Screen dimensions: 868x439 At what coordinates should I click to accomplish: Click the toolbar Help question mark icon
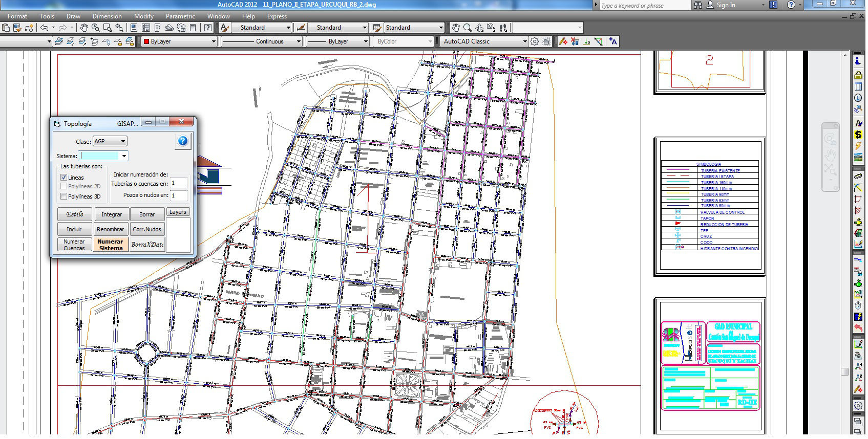coord(208,28)
